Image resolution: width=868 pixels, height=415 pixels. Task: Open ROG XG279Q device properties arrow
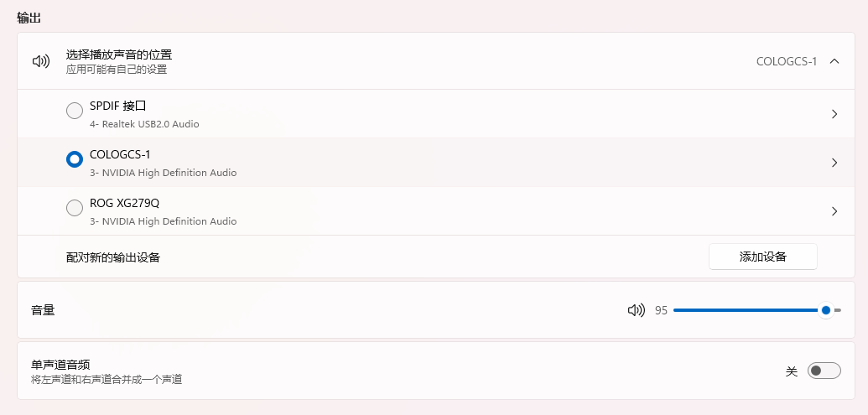click(x=834, y=211)
